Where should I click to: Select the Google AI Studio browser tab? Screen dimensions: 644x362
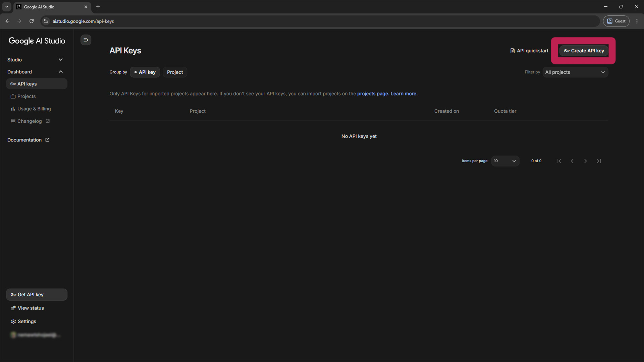pyautogui.click(x=52, y=7)
